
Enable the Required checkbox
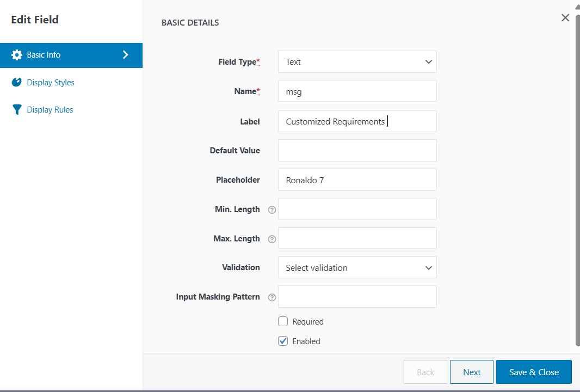(x=283, y=321)
